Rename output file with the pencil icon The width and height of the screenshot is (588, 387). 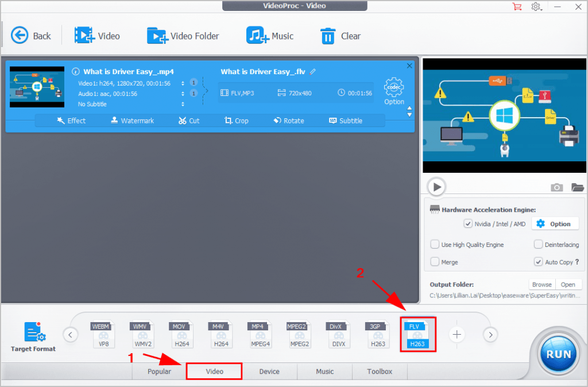click(x=312, y=71)
